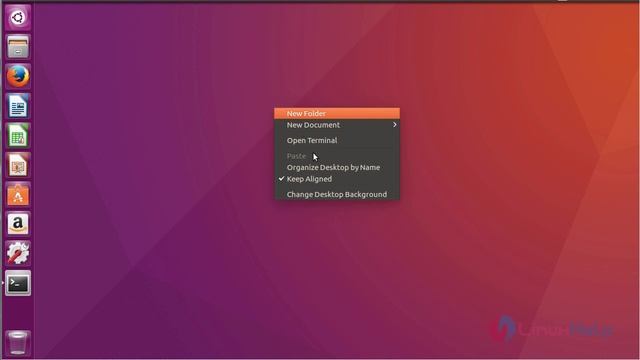Switch to the Terminal launcher icon

click(x=18, y=283)
